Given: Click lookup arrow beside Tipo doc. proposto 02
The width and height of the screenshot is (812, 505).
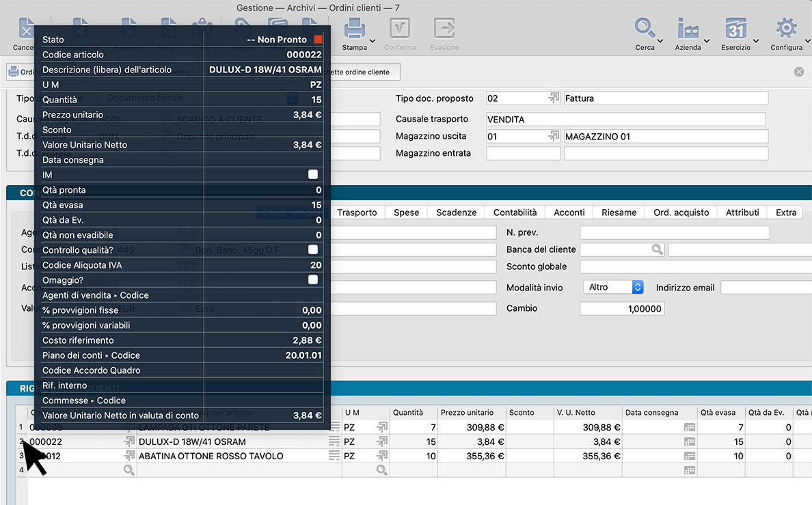Looking at the screenshot, I should (x=554, y=98).
